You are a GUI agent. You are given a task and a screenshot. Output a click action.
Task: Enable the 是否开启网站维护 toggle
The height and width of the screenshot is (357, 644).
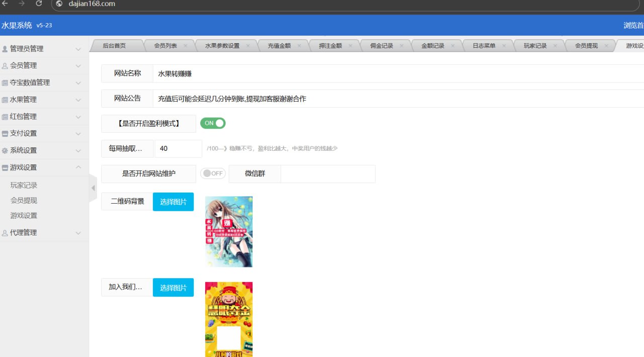(x=212, y=173)
